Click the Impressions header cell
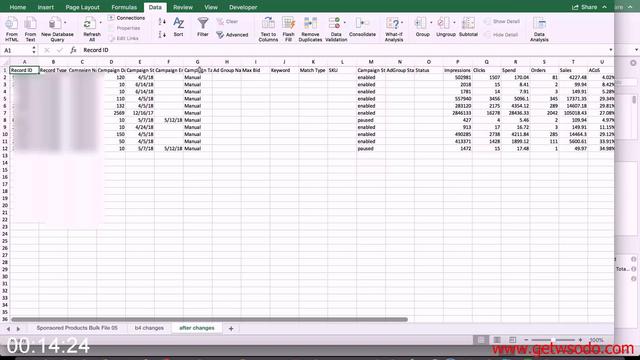 (458, 70)
